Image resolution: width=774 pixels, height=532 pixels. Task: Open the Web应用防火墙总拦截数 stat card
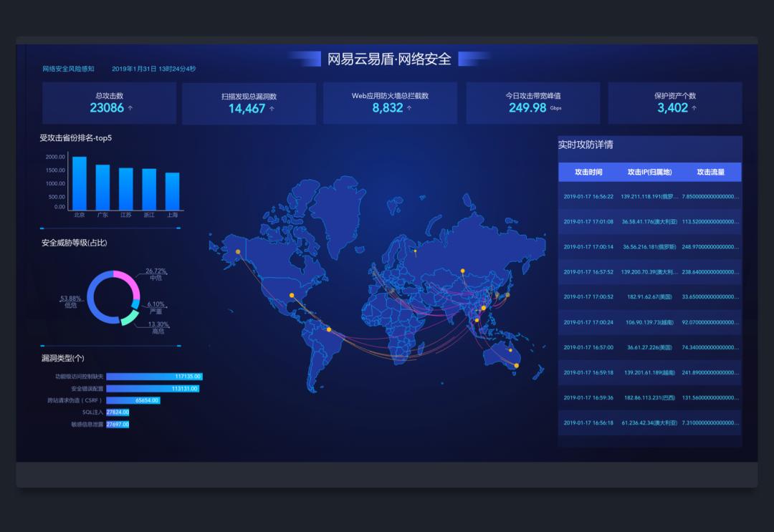click(390, 103)
